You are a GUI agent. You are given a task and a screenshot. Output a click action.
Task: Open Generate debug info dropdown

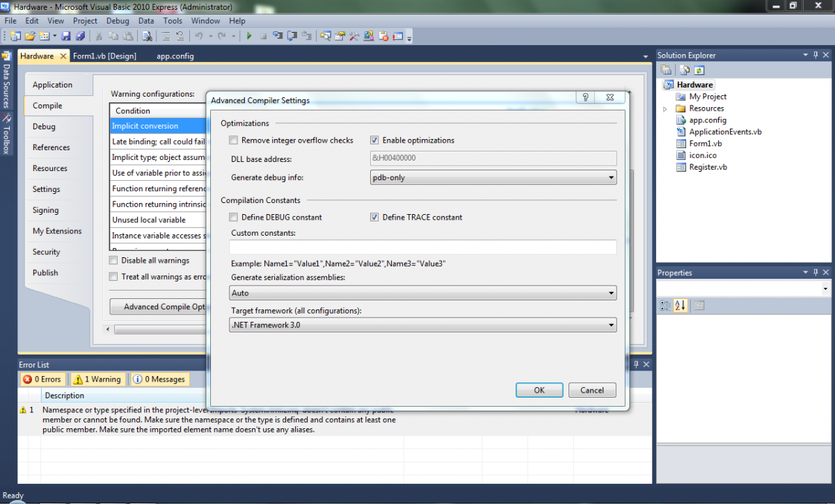pos(493,178)
